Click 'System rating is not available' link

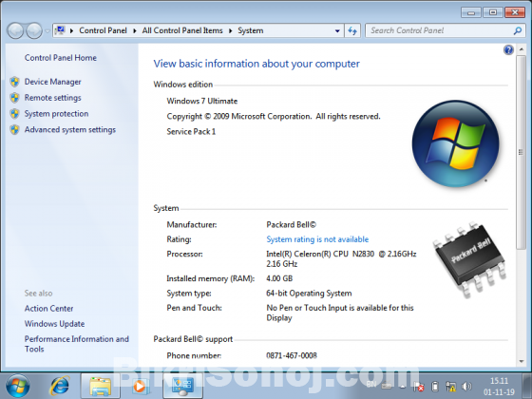coord(317,239)
